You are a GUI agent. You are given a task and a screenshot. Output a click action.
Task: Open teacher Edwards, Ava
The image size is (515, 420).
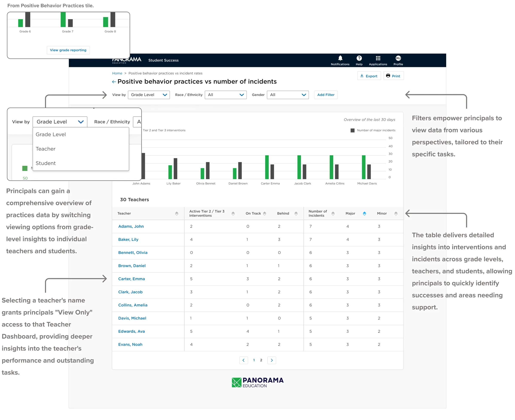tap(131, 332)
